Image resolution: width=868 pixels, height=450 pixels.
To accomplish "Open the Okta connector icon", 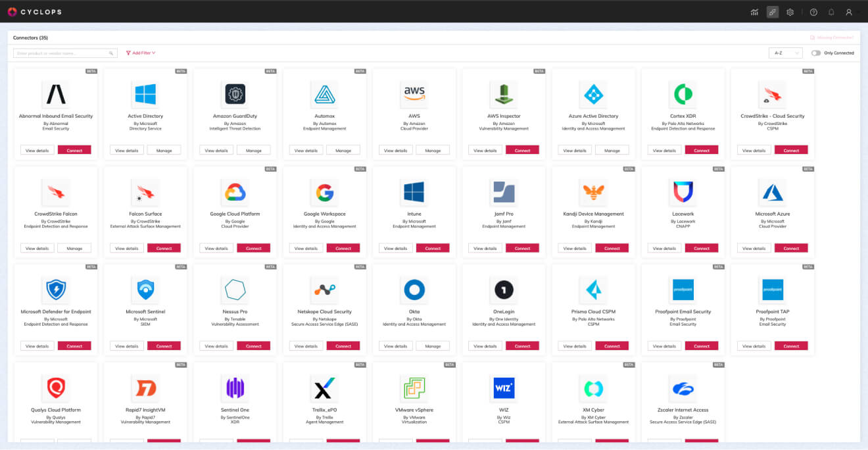I will pos(414,289).
